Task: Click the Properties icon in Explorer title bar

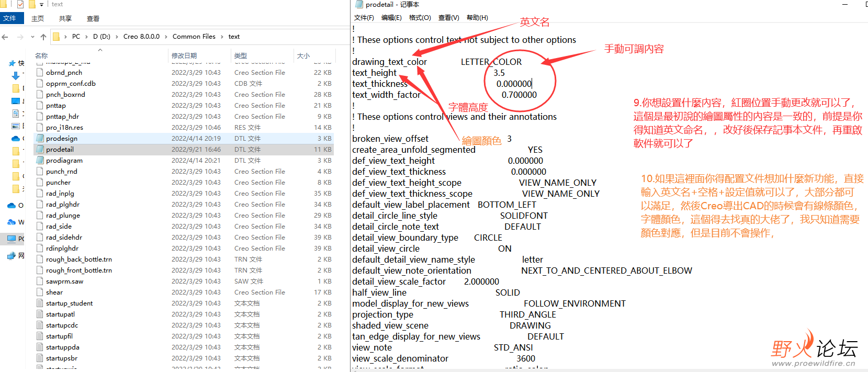Action: [x=20, y=4]
